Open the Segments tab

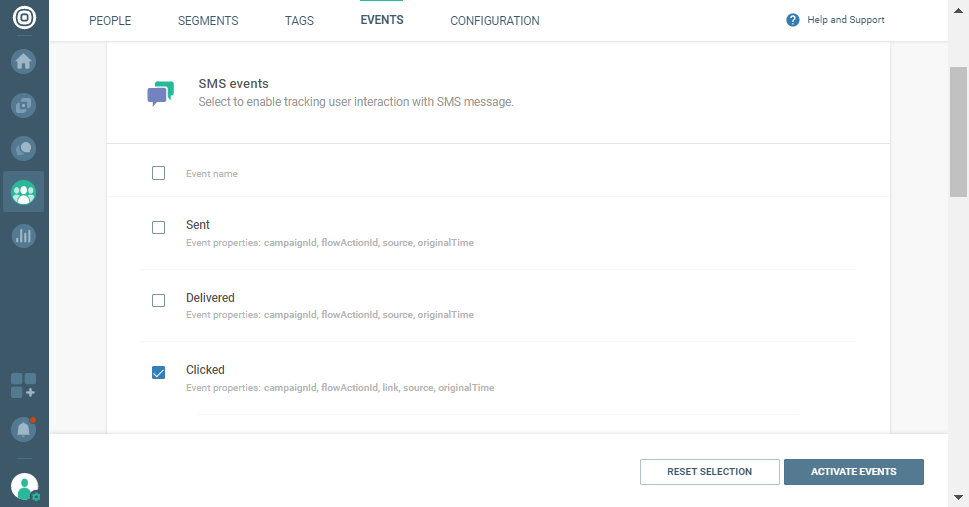208,21
